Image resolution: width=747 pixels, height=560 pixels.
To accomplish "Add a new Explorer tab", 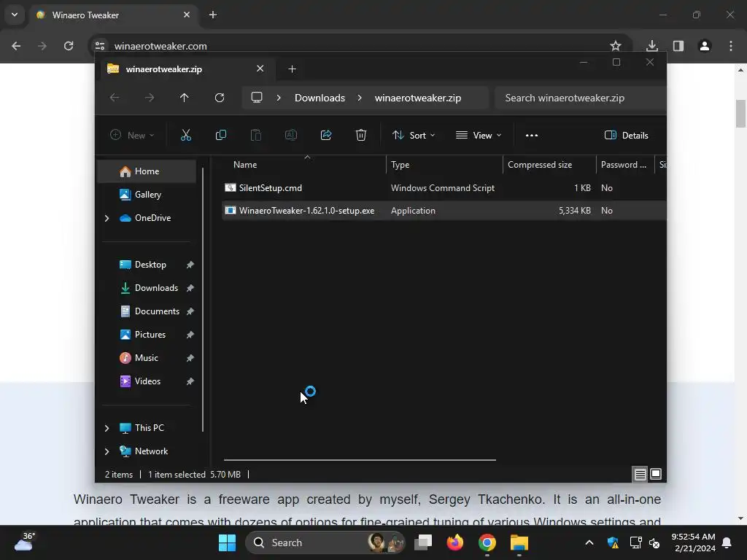I will tap(292, 69).
